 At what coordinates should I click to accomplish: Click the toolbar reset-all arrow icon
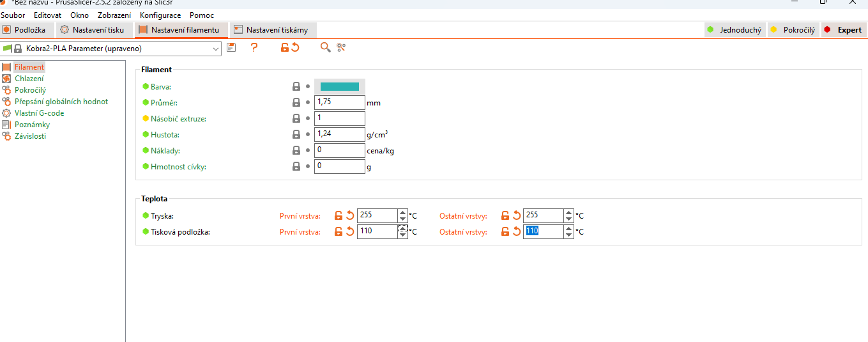pos(295,47)
